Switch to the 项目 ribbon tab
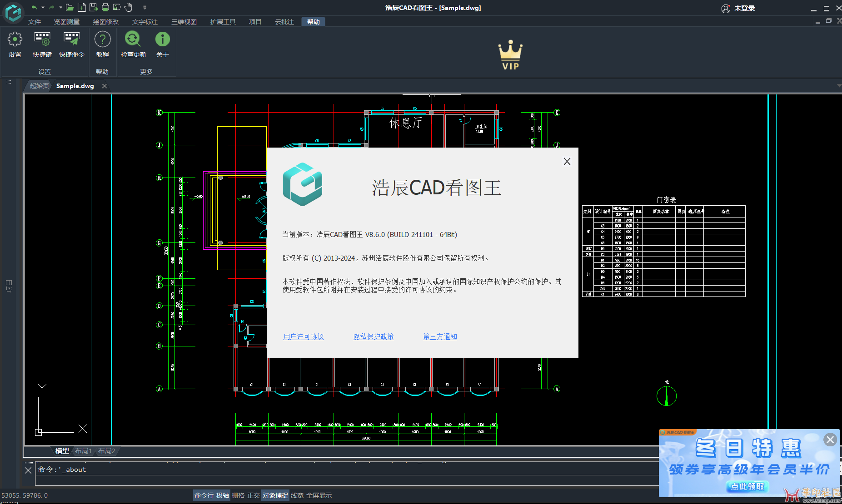The width and height of the screenshot is (842, 504). point(255,22)
